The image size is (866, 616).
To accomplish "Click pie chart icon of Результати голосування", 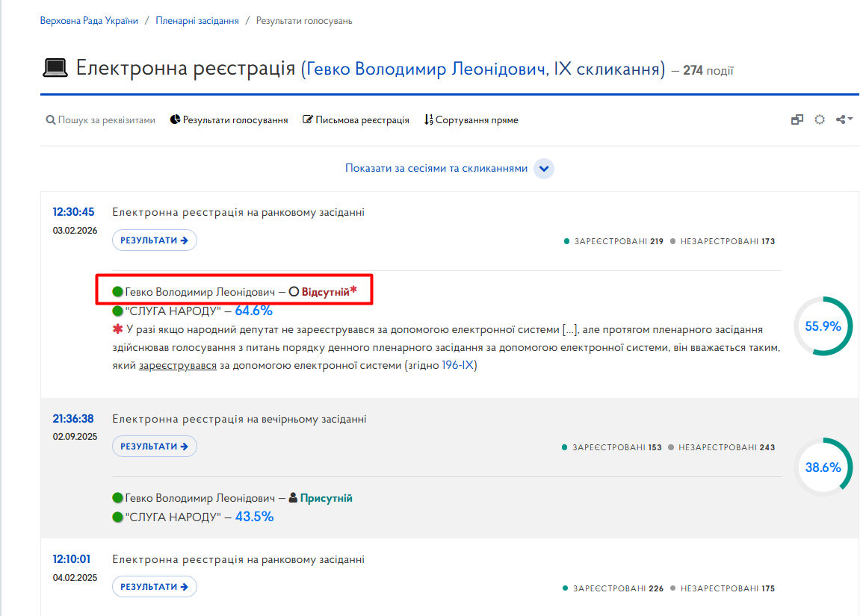I will 175,119.
